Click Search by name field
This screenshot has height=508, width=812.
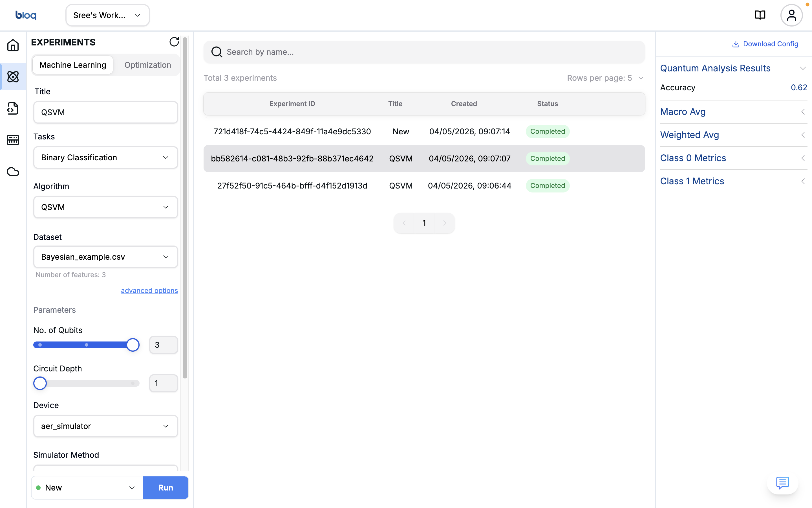(424, 52)
